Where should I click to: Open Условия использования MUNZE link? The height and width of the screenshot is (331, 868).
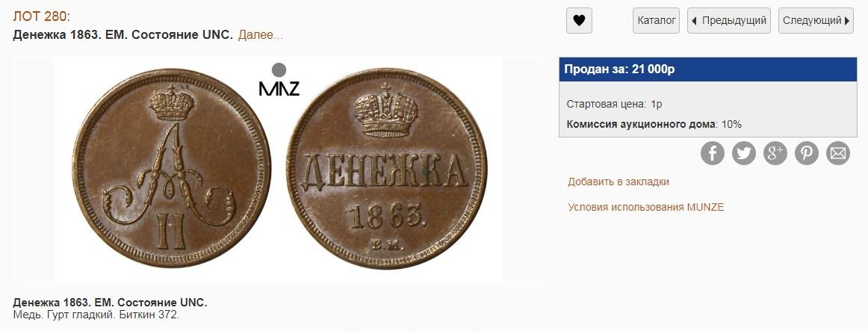pyautogui.click(x=646, y=207)
